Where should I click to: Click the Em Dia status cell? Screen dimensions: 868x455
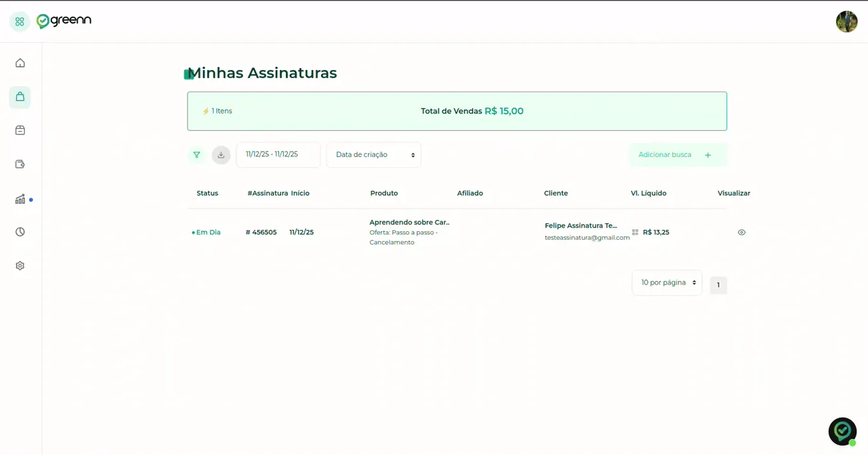[206, 233]
